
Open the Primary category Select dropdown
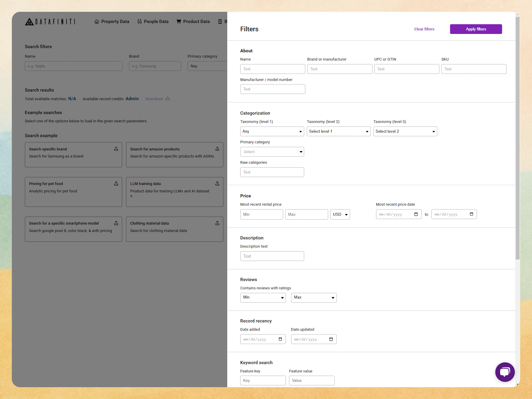272,152
